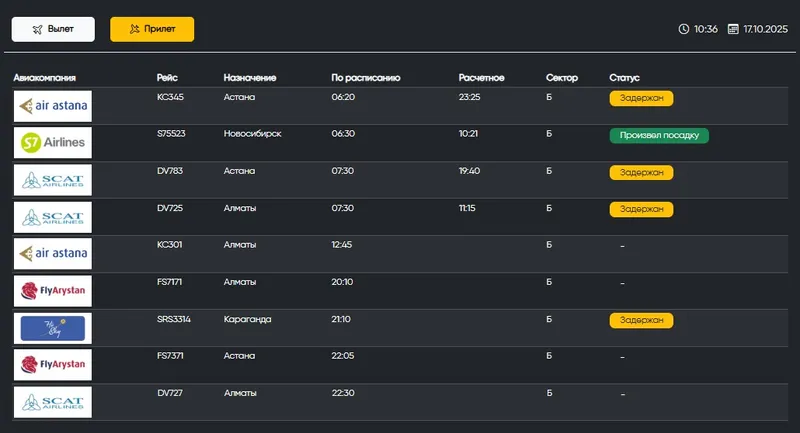Click Задержан badge for flight KC345
800x433 pixels.
point(641,98)
